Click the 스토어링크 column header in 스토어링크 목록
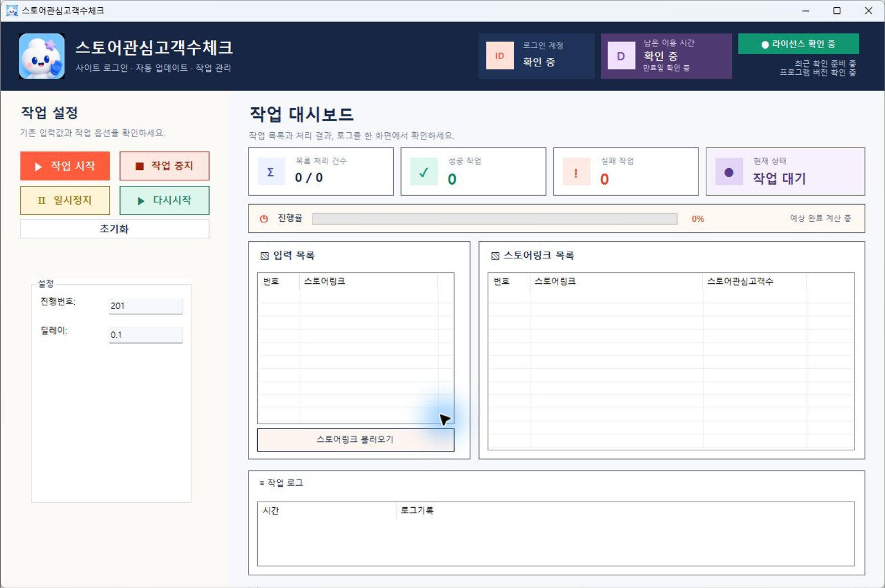 pyautogui.click(x=617, y=281)
